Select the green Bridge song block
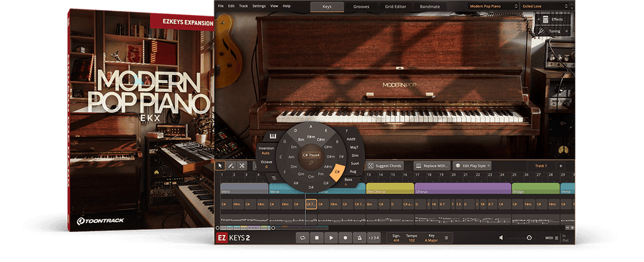This screenshot has height=262, width=644. pyautogui.click(x=536, y=188)
